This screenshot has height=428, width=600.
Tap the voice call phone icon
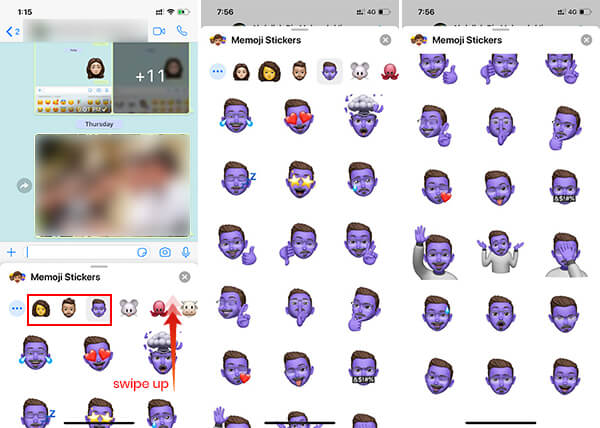pos(182,31)
